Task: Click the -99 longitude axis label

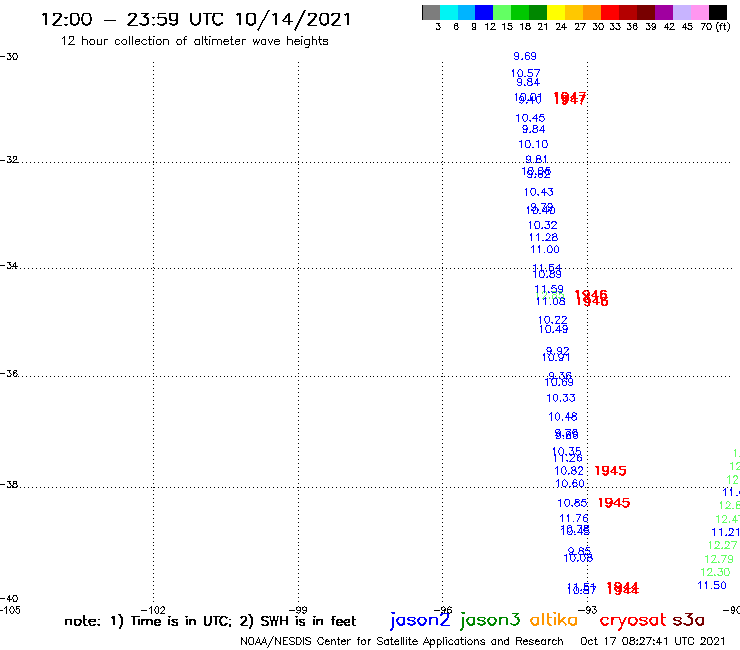Action: click(298, 610)
